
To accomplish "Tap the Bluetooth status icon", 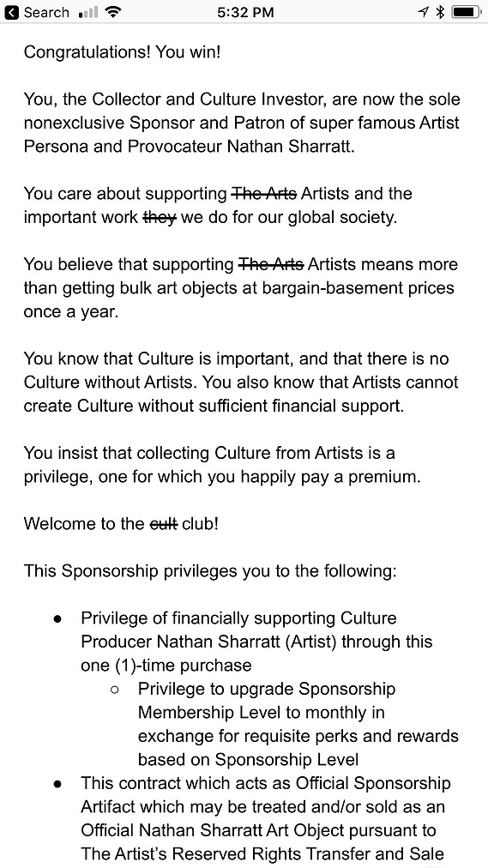I will tap(441, 12).
